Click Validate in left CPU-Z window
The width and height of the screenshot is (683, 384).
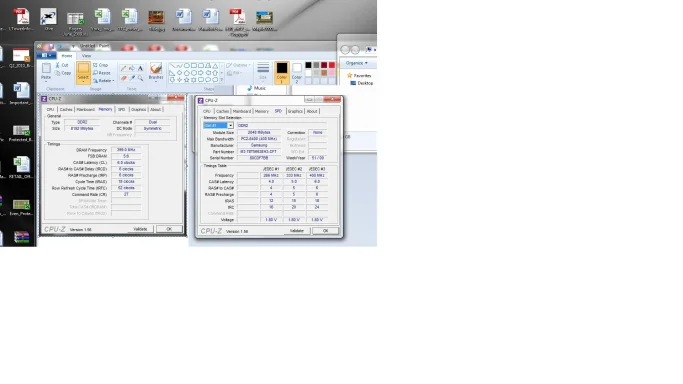pyautogui.click(x=140, y=229)
